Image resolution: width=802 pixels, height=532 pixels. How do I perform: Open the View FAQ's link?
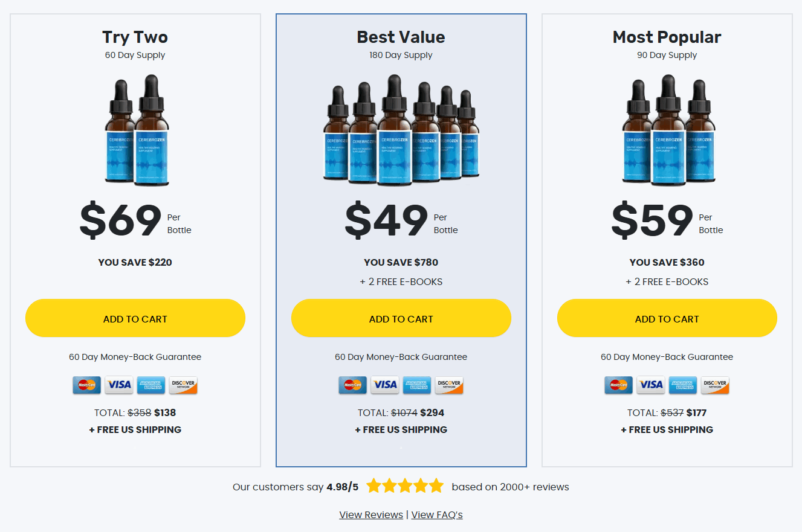click(x=437, y=514)
